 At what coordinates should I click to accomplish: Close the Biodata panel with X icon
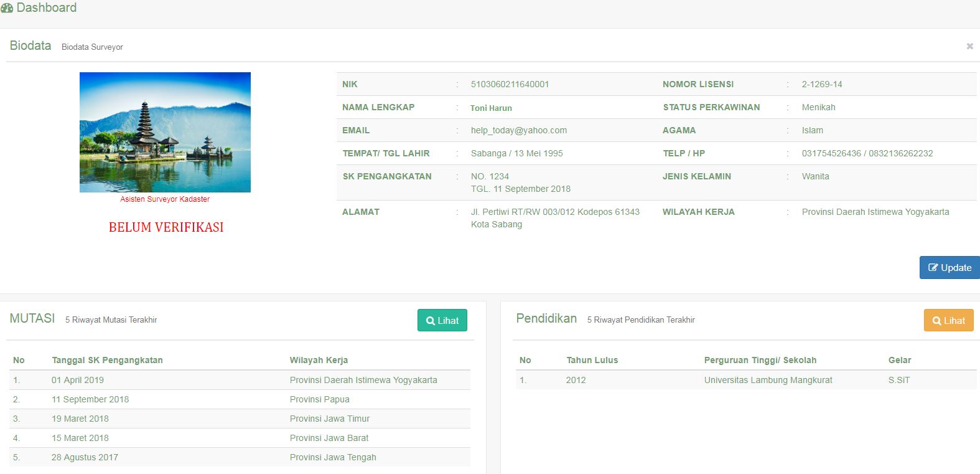[x=969, y=46]
